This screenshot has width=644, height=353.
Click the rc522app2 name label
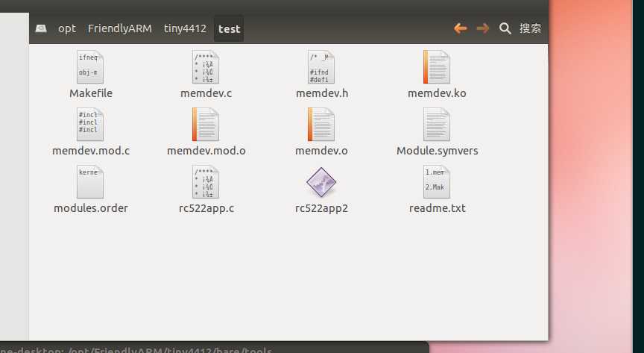[321, 208]
